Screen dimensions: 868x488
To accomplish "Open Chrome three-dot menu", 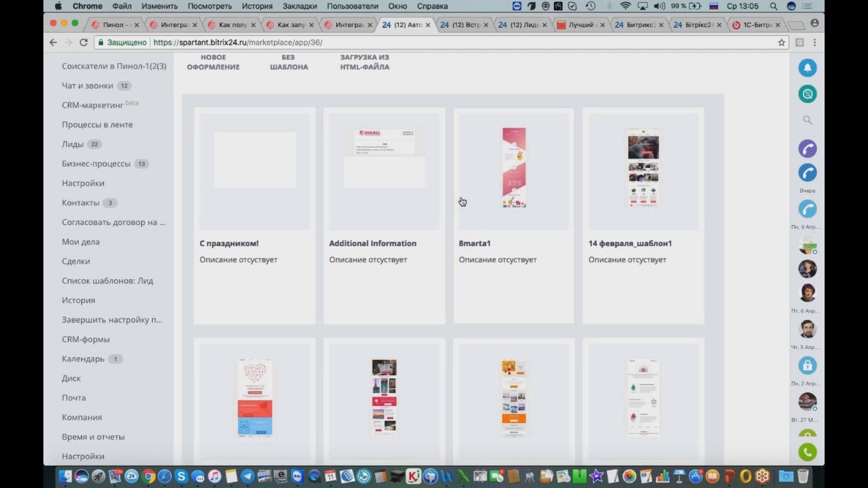I will [x=814, y=42].
